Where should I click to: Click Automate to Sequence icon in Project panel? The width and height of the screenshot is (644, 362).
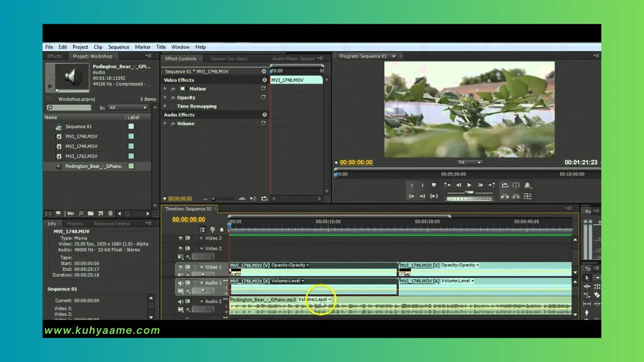pos(70,214)
